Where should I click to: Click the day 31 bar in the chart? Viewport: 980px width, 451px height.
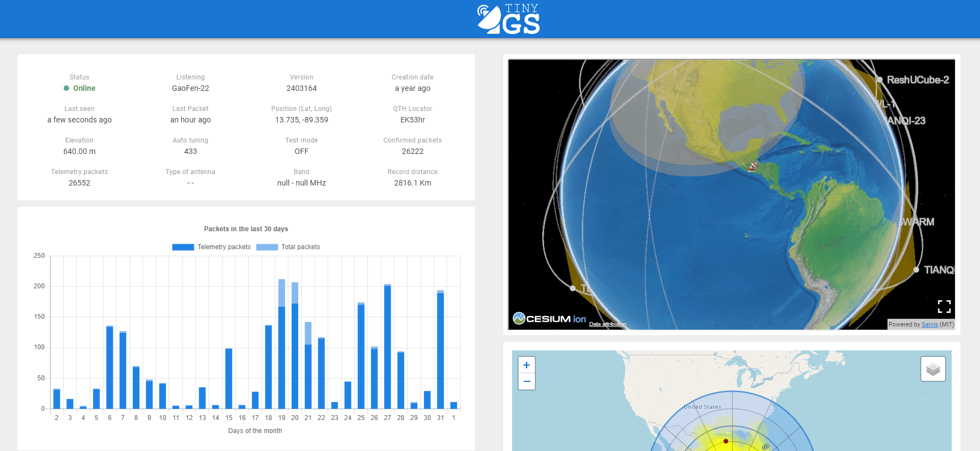[x=440, y=349]
